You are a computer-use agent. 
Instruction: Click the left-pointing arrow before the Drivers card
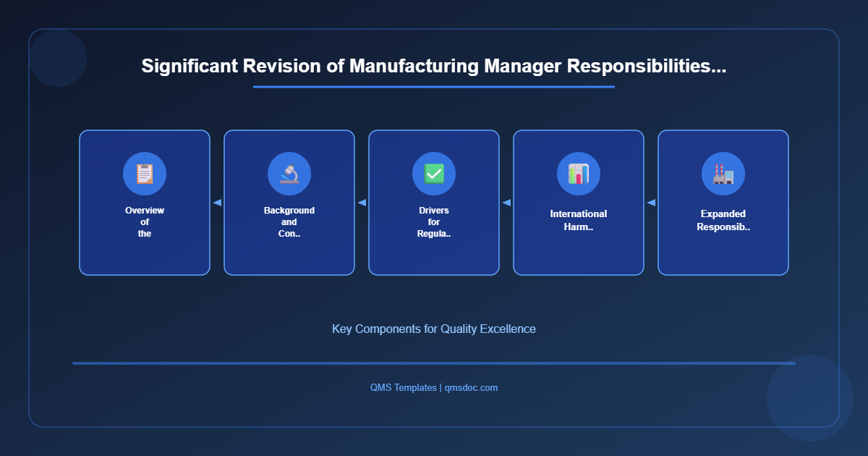click(x=362, y=203)
